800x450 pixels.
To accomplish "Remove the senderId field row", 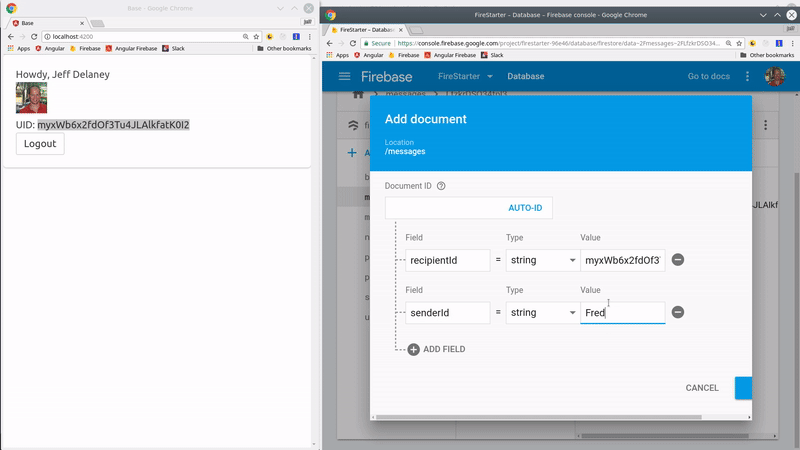I will point(677,312).
